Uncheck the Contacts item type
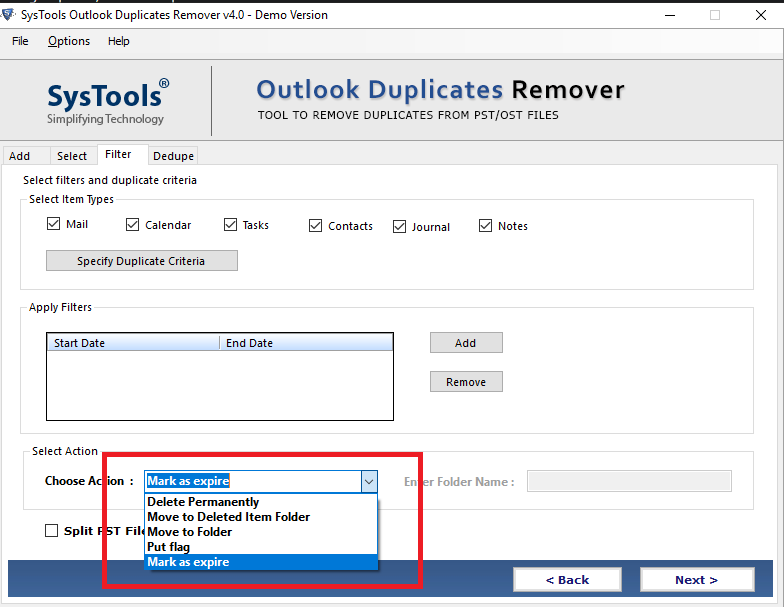The height and width of the screenshot is (607, 784). tap(316, 226)
